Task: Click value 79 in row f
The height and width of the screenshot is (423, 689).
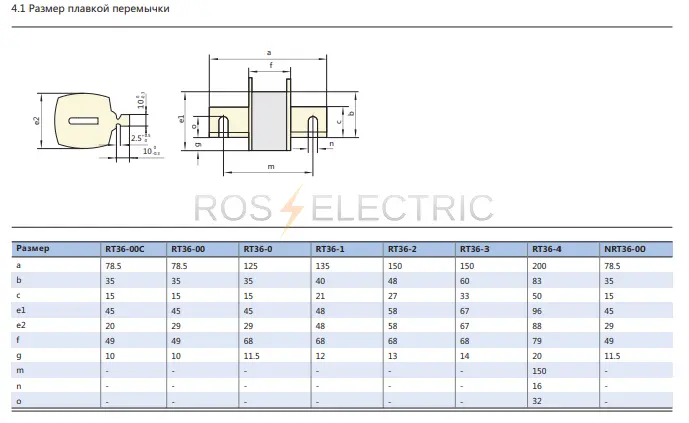Action: click(x=537, y=340)
